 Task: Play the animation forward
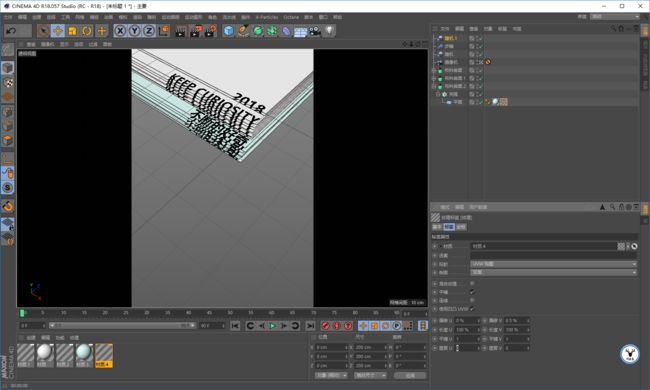tap(272, 326)
